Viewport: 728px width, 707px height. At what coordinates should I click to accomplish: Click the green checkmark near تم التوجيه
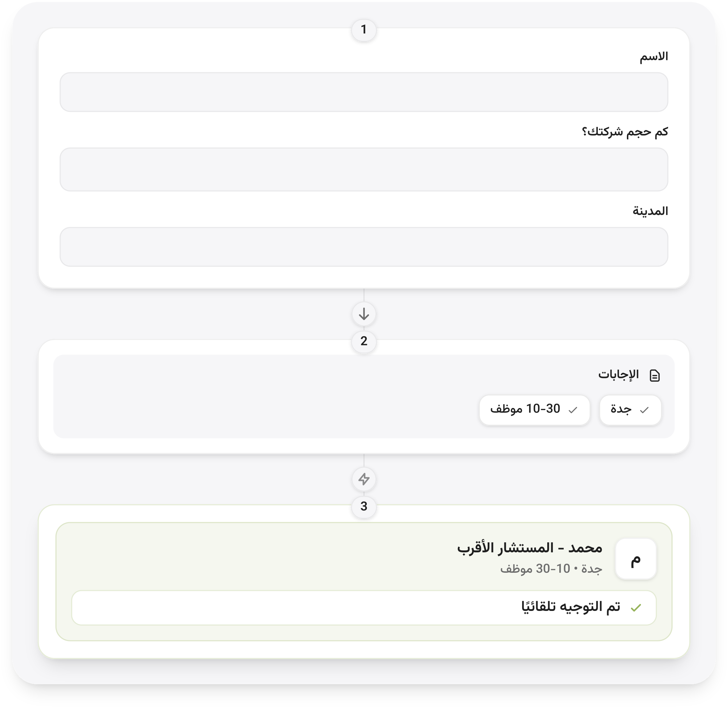point(636,608)
